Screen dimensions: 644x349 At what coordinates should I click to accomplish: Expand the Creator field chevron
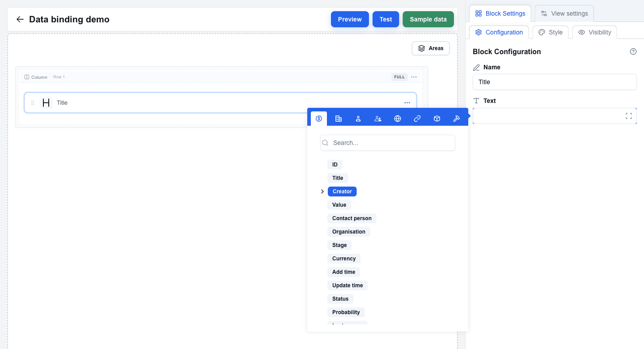click(322, 192)
